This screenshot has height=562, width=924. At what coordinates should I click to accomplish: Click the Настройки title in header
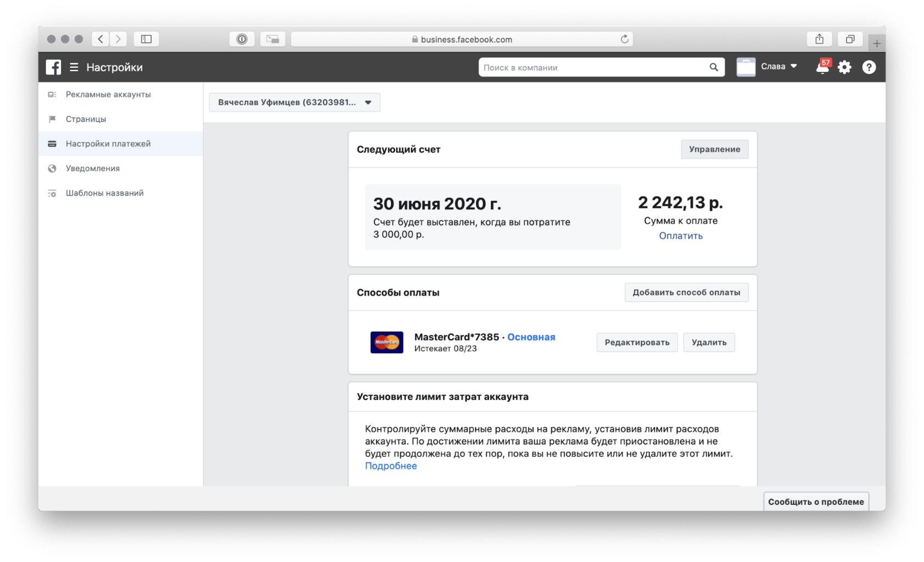point(114,67)
